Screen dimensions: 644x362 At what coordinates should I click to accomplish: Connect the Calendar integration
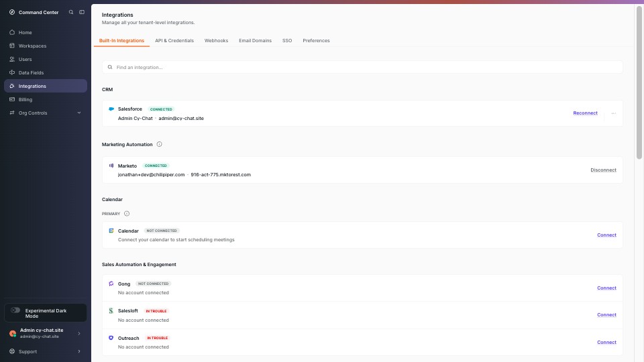pyautogui.click(x=606, y=235)
